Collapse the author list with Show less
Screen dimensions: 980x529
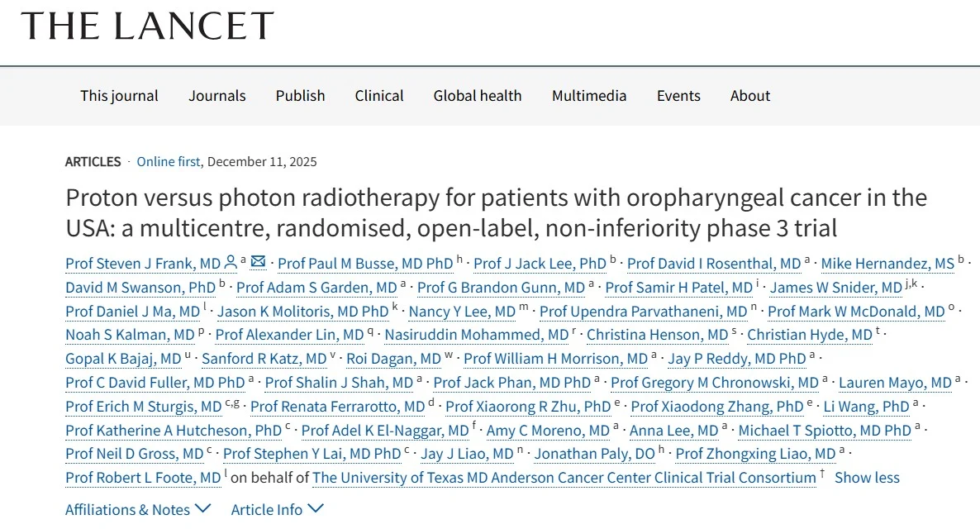(x=867, y=477)
